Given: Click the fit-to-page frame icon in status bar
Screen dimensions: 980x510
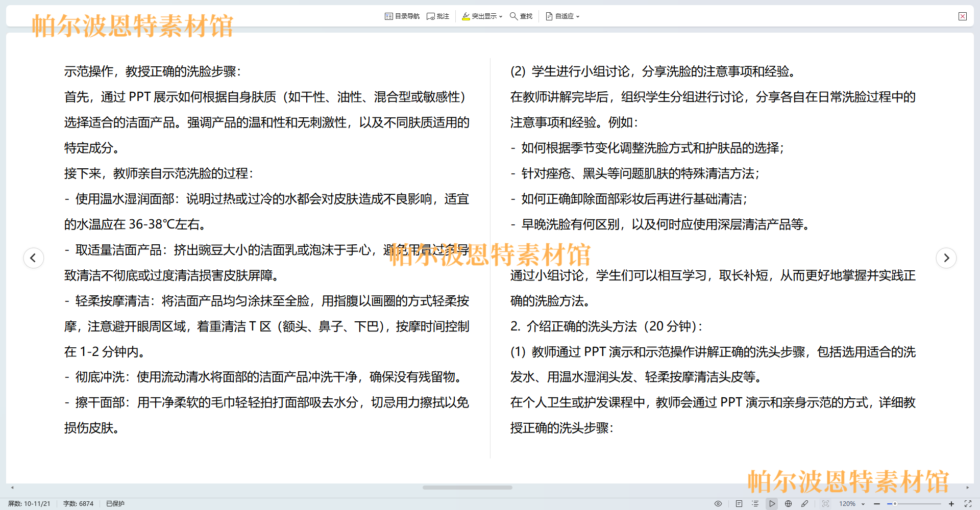Looking at the screenshot, I should tap(825, 503).
